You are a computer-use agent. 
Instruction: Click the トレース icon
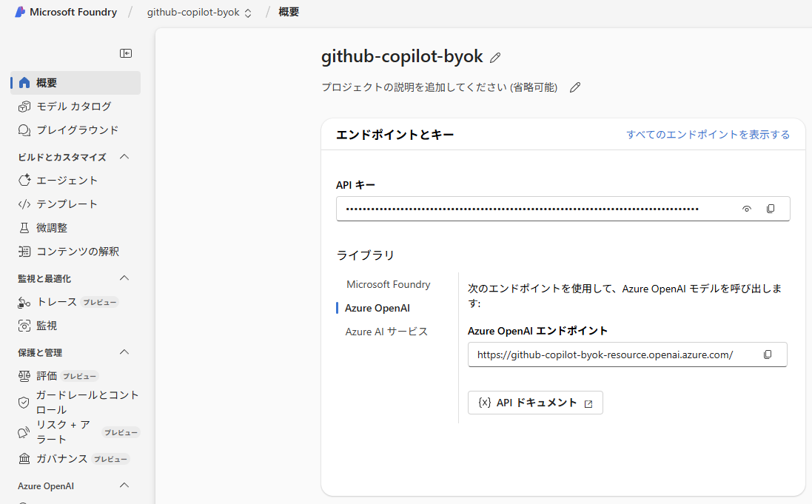click(x=24, y=303)
